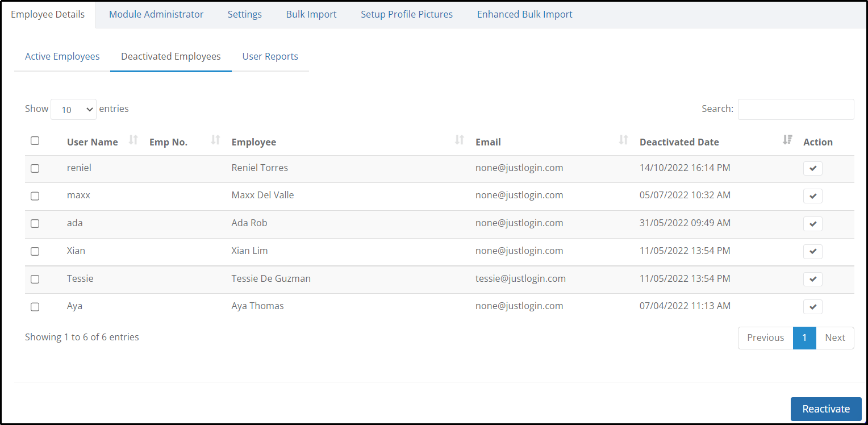Check the box for Aya
Image resolution: width=868 pixels, height=425 pixels.
(35, 307)
